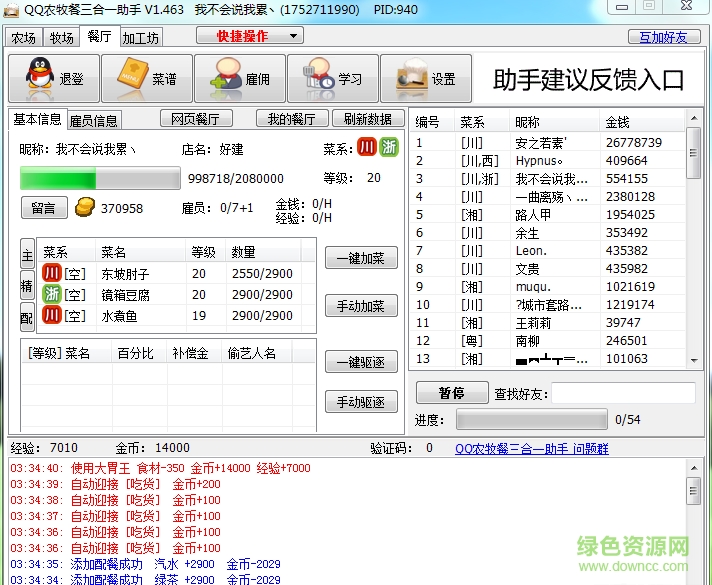Click the gold coins icon
The image size is (712, 585).
(x=86, y=208)
